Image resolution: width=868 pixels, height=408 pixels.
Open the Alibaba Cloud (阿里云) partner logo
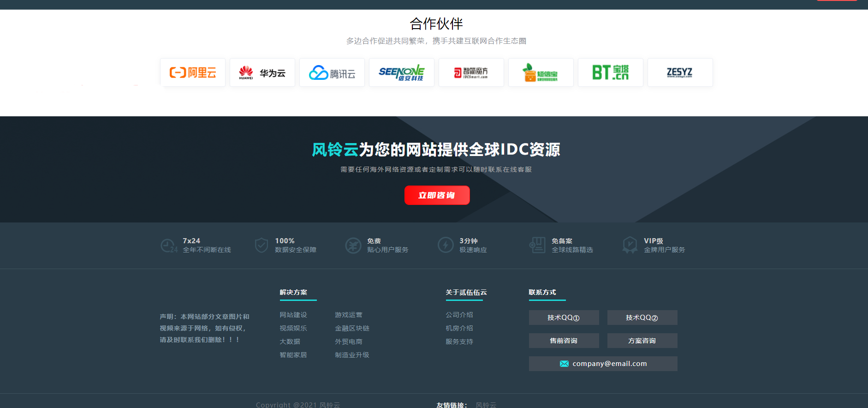coord(193,72)
